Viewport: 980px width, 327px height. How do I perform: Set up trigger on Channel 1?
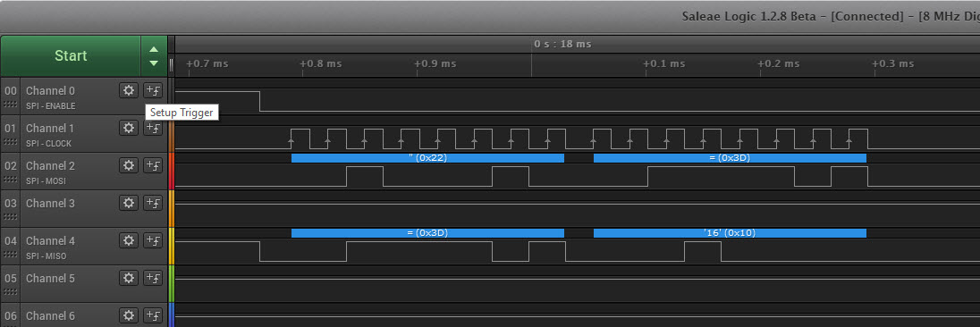(153, 128)
